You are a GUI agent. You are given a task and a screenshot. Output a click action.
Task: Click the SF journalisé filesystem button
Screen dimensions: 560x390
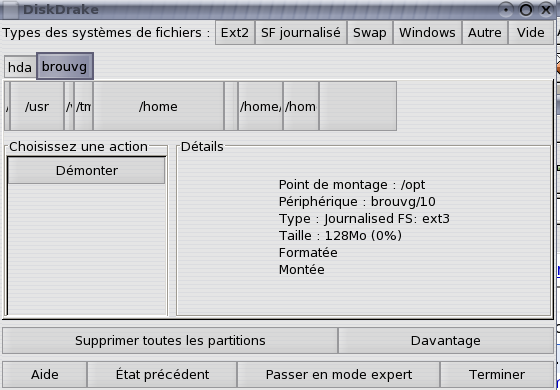[301, 33]
